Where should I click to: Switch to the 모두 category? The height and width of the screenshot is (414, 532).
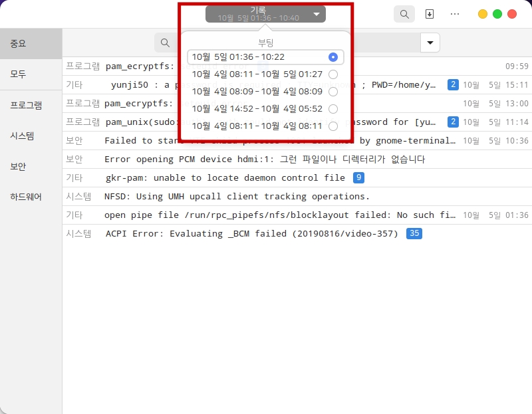(18, 74)
